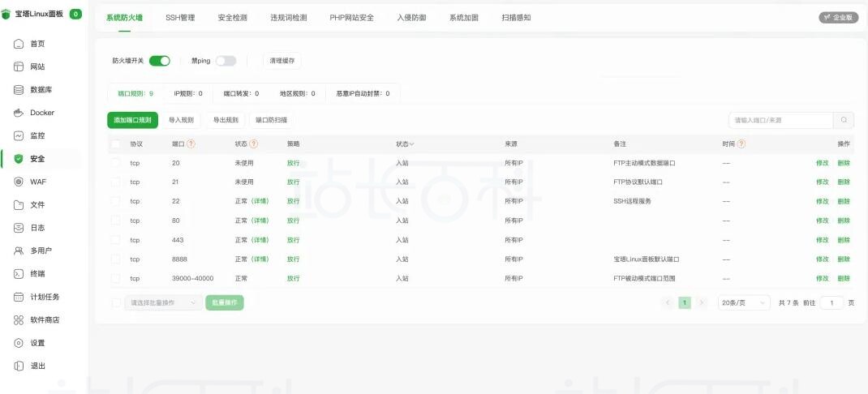The width and height of the screenshot is (868, 394).
Task: Open the 文件 folder icon in the sidebar
Action: (19, 205)
